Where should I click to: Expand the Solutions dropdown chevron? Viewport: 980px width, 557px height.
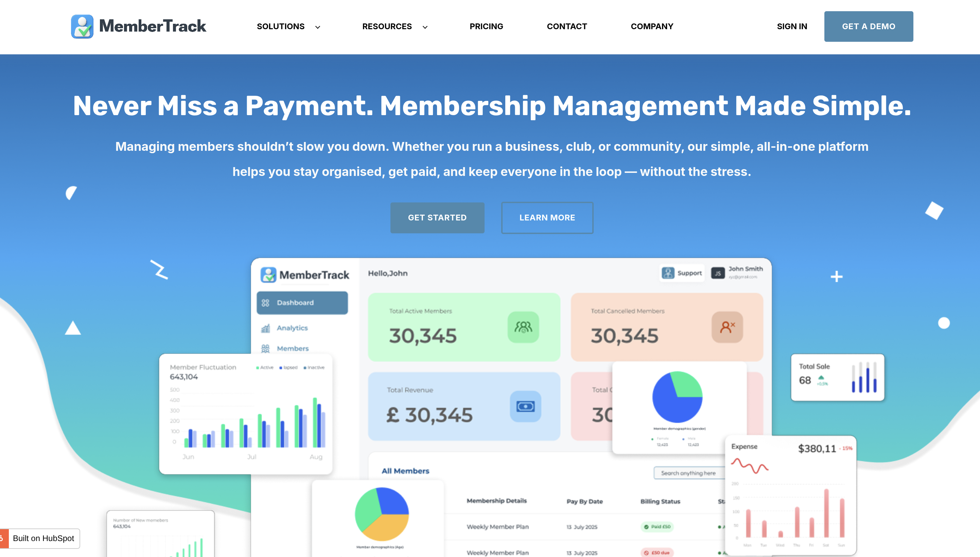(318, 27)
